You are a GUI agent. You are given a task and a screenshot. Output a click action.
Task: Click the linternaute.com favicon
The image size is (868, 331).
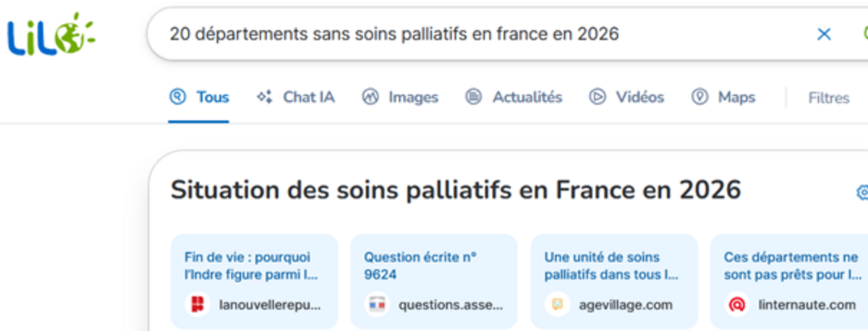[736, 305]
